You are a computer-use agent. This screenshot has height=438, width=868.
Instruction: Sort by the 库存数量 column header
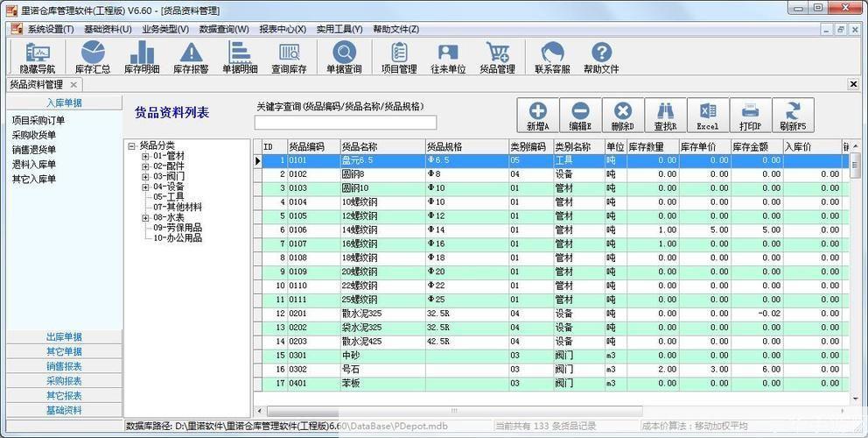pyautogui.click(x=652, y=147)
